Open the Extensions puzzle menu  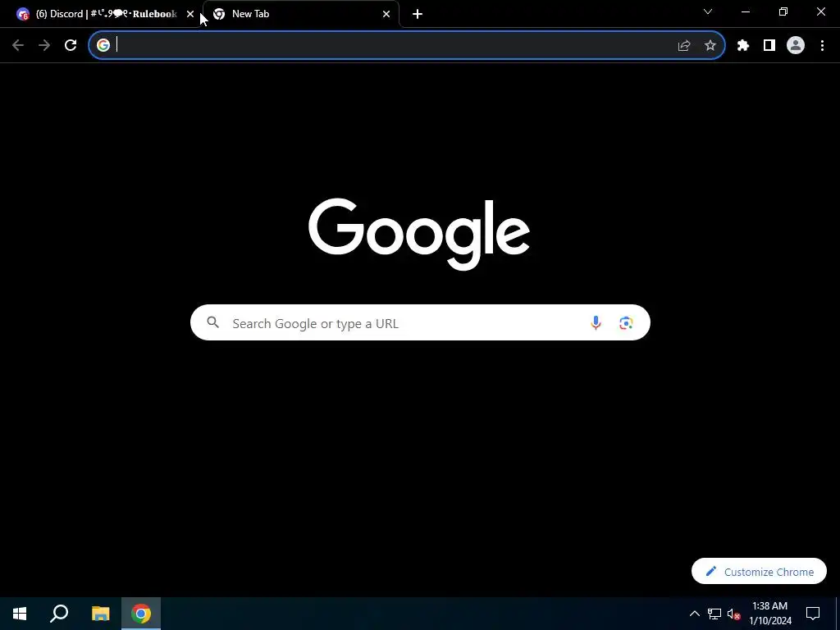pyautogui.click(x=743, y=46)
